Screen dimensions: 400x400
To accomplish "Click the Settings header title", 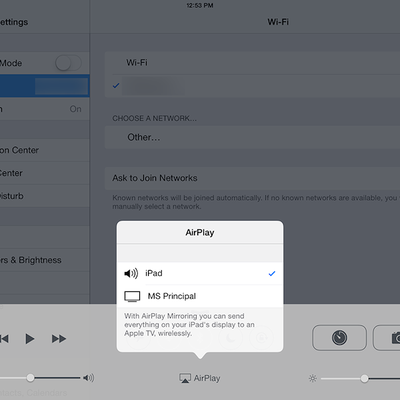I will [14, 22].
